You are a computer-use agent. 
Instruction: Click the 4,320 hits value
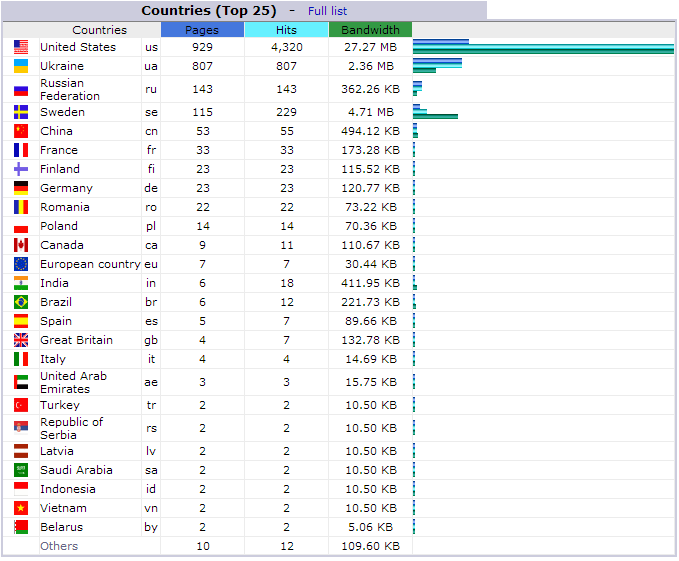point(287,47)
